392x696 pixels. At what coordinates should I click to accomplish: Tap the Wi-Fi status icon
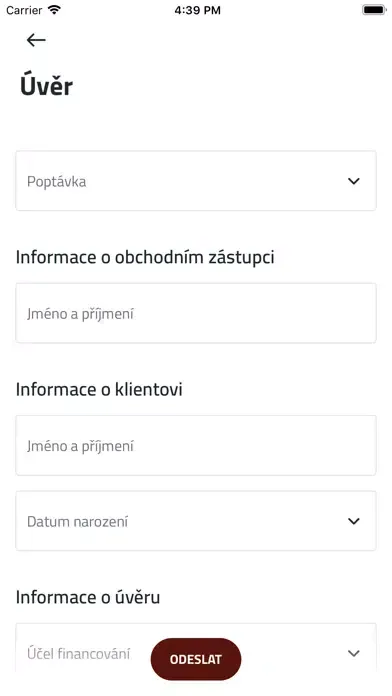pyautogui.click(x=54, y=10)
